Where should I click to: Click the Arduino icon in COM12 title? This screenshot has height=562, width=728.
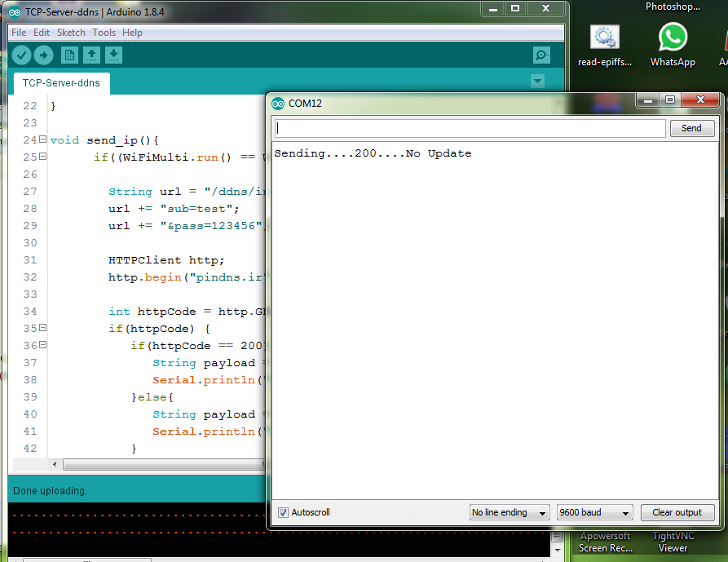tap(278, 104)
